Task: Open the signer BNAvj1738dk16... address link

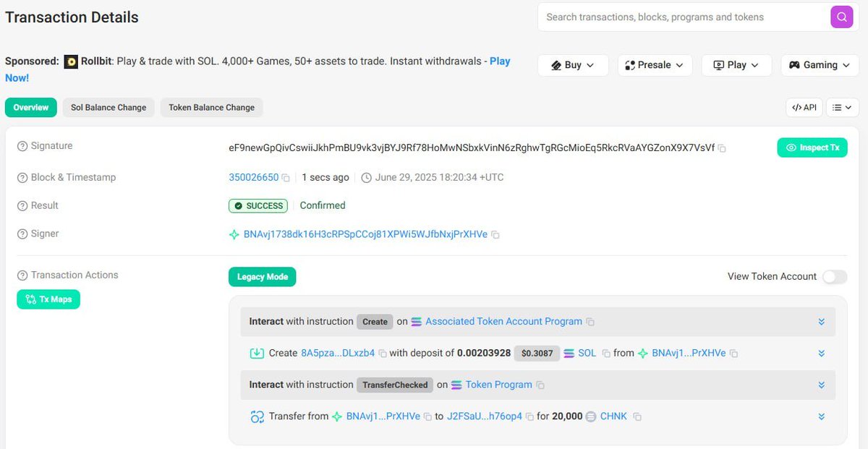Action: (x=366, y=235)
